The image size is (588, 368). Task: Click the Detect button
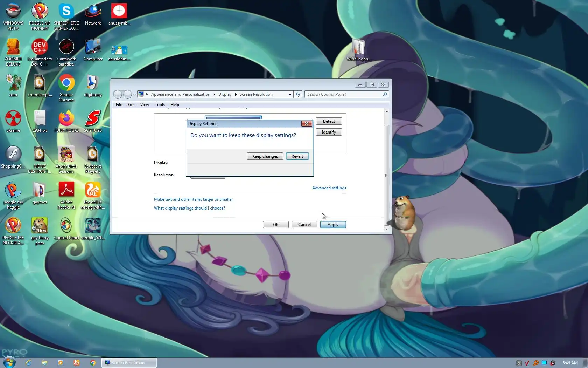329,121
